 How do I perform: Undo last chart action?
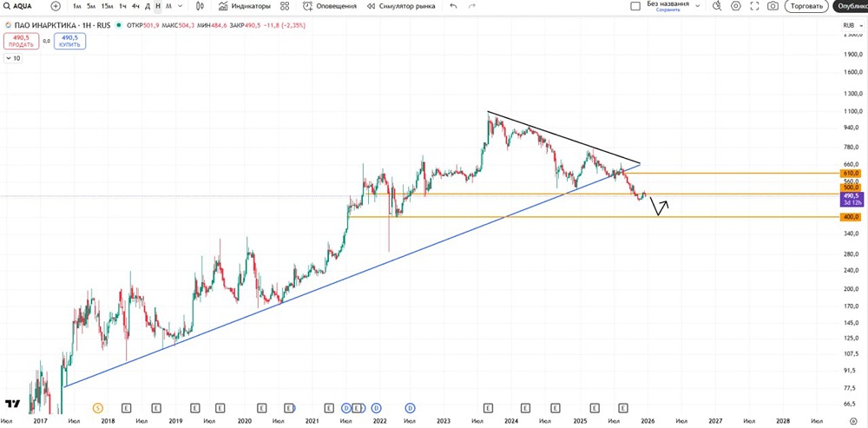click(x=453, y=6)
